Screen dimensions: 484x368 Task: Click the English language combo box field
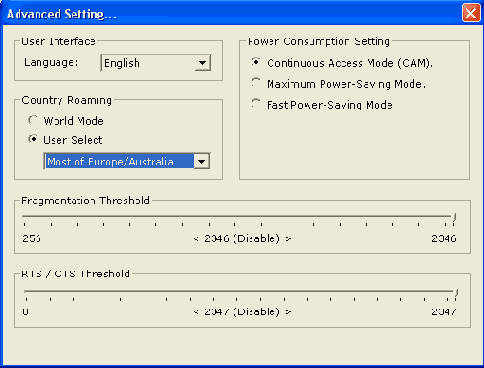(x=156, y=63)
